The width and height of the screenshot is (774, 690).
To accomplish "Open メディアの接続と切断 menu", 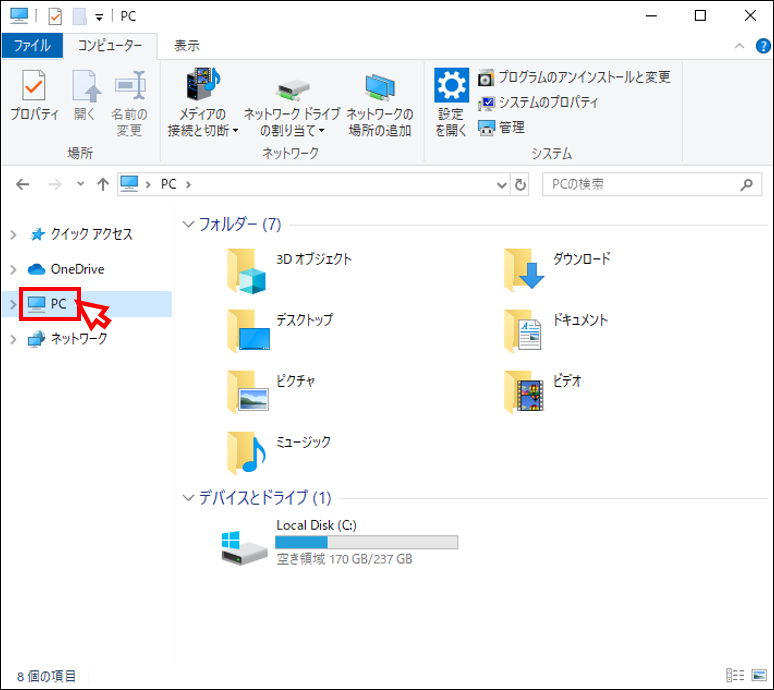I will coord(203,103).
